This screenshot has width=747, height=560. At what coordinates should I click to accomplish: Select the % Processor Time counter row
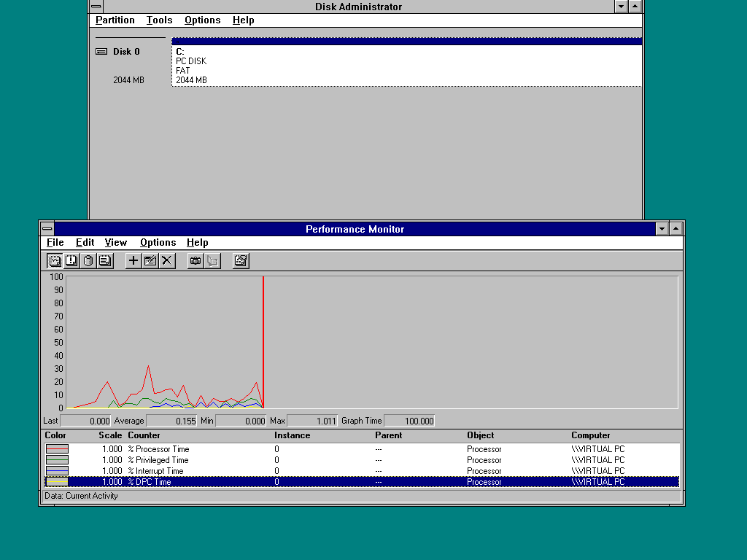click(362, 448)
